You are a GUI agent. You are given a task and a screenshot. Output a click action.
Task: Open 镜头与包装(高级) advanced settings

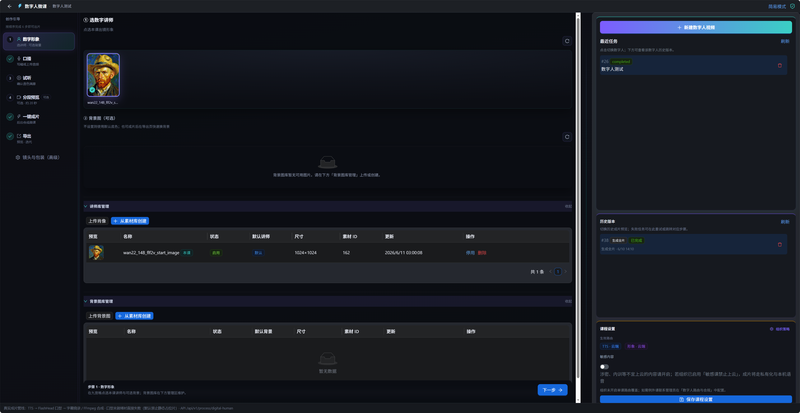pos(38,157)
